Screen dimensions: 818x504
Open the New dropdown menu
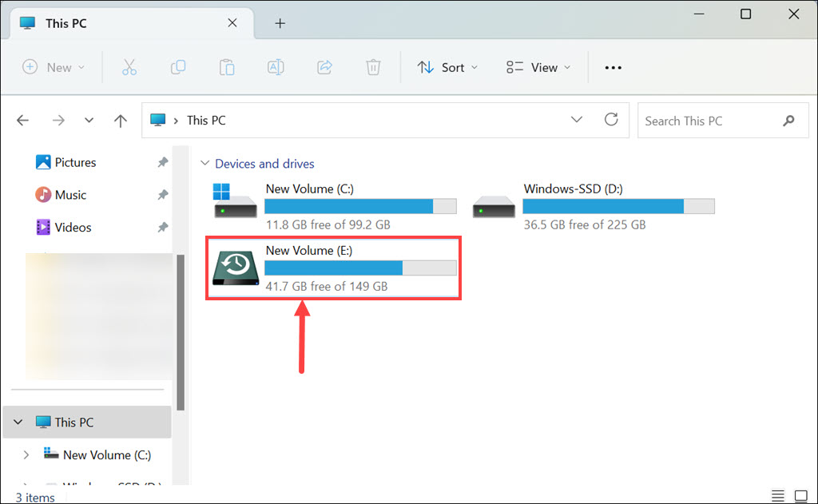(54, 68)
